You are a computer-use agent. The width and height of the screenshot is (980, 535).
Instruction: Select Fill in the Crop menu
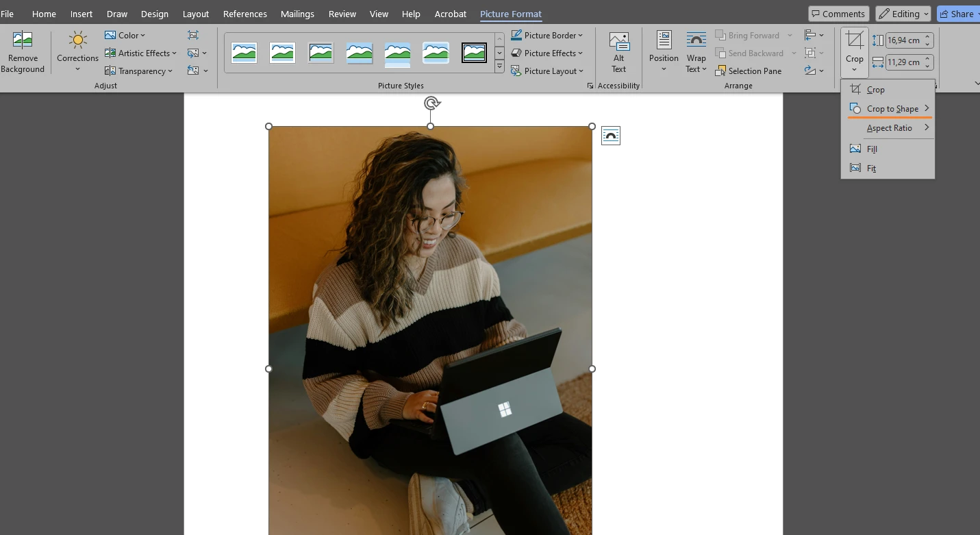pyautogui.click(x=888, y=149)
